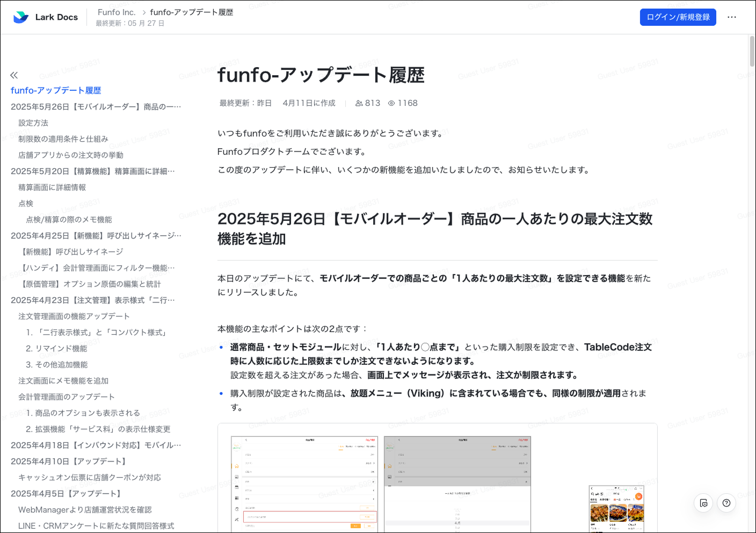The image size is (756, 533).
Task: Click header 最終更新:05 月 27 日 text
Action: 130,23
